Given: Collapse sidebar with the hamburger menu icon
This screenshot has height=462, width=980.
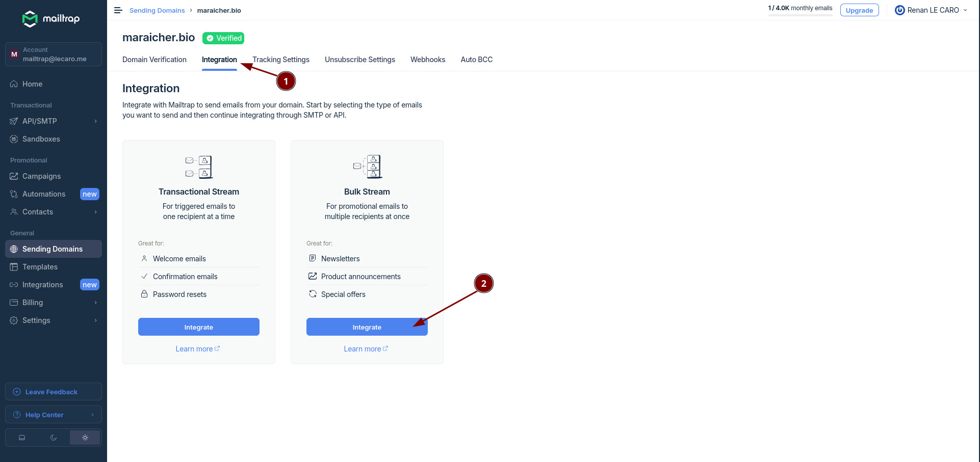Looking at the screenshot, I should (x=118, y=10).
